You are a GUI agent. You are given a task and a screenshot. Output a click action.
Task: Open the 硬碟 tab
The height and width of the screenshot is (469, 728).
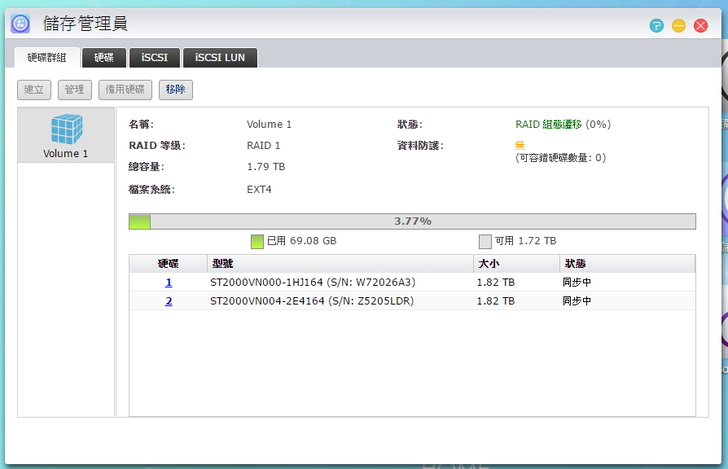(x=103, y=58)
